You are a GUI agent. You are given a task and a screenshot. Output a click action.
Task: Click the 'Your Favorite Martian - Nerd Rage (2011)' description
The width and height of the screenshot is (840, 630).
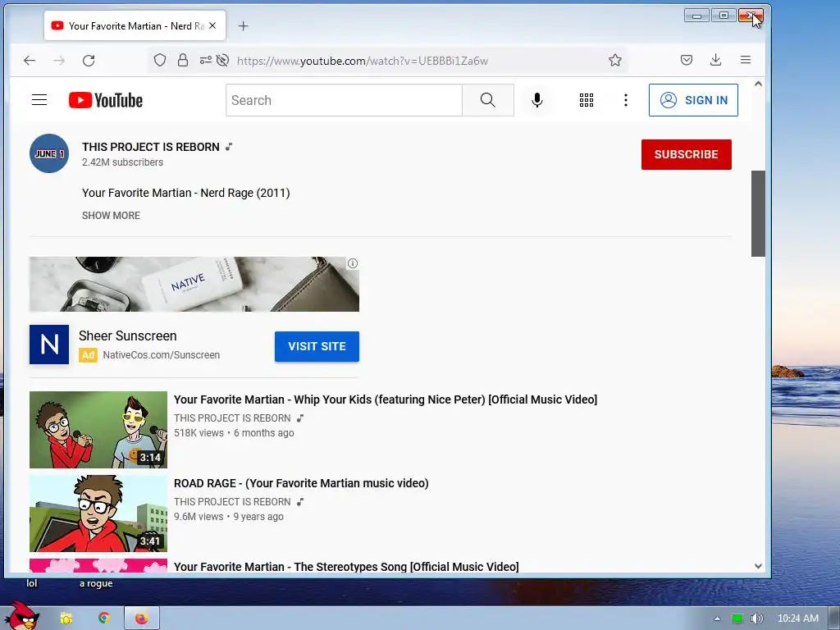pyautogui.click(x=186, y=193)
